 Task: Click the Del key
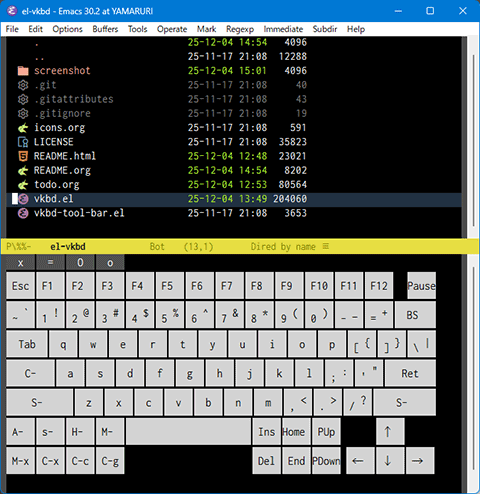coord(267,461)
